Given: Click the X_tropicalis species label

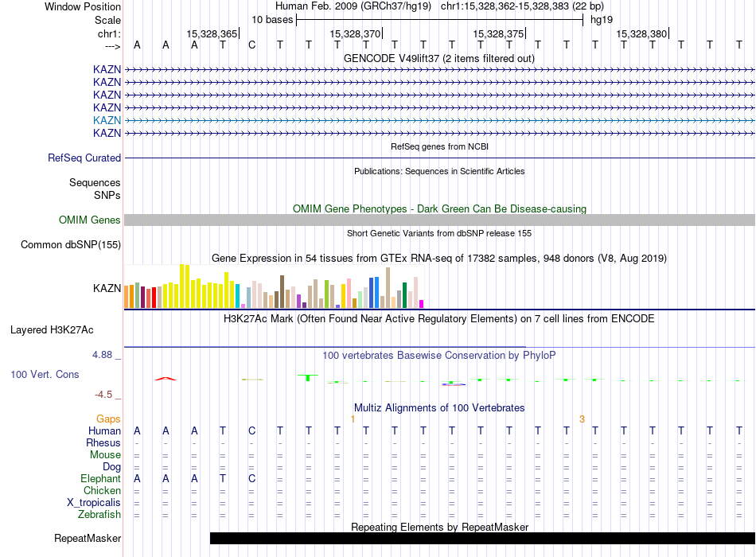Looking at the screenshot, I should 94,503.
